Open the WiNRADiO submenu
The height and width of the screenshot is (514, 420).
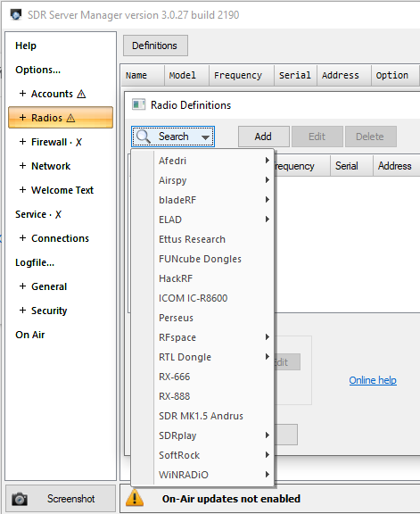point(202,475)
